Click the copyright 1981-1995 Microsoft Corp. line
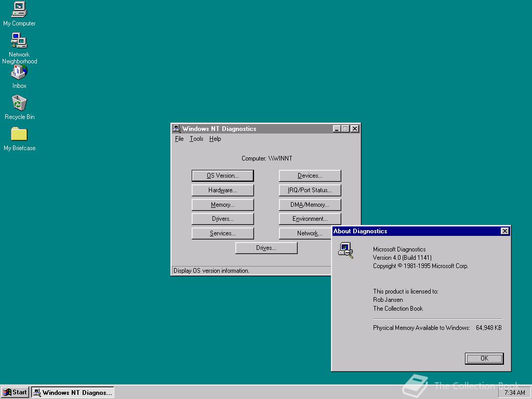The image size is (532, 399). pyautogui.click(x=421, y=266)
